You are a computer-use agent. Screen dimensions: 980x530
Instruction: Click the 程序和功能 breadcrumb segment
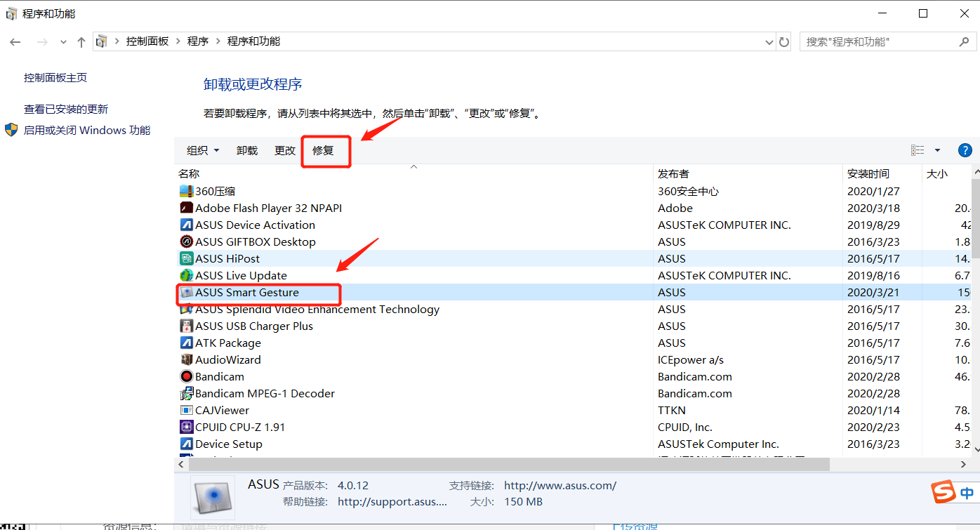tap(253, 41)
